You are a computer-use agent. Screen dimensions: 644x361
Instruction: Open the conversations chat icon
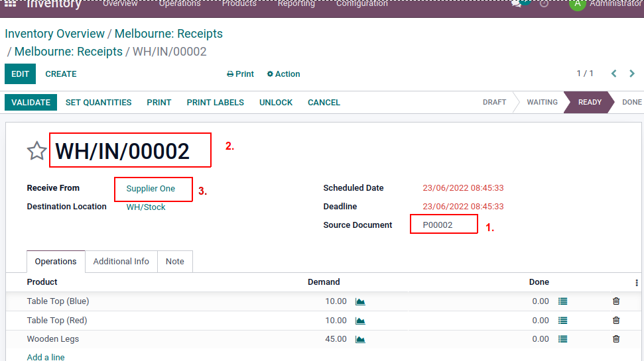click(x=517, y=3)
